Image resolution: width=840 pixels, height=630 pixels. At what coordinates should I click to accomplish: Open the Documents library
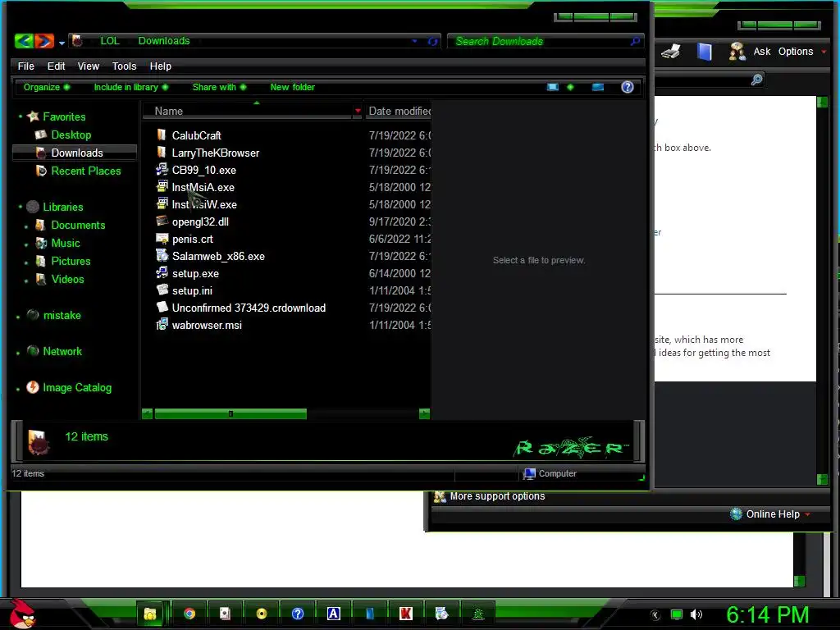click(78, 225)
